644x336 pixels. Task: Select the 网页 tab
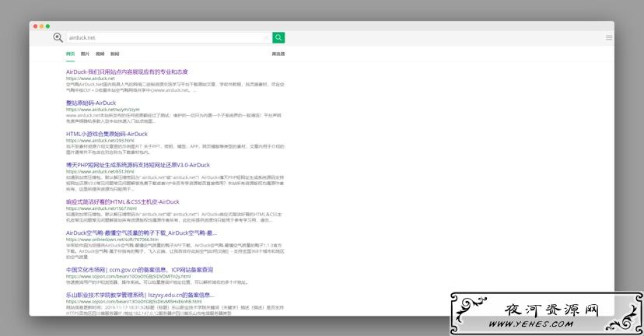[x=70, y=54]
